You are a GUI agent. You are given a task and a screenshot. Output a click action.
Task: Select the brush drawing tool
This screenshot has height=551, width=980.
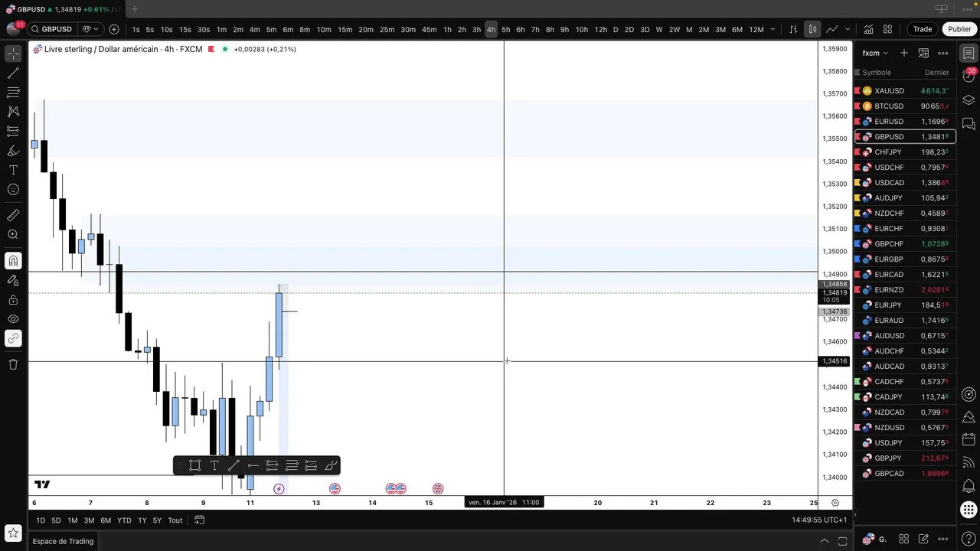pos(13,151)
